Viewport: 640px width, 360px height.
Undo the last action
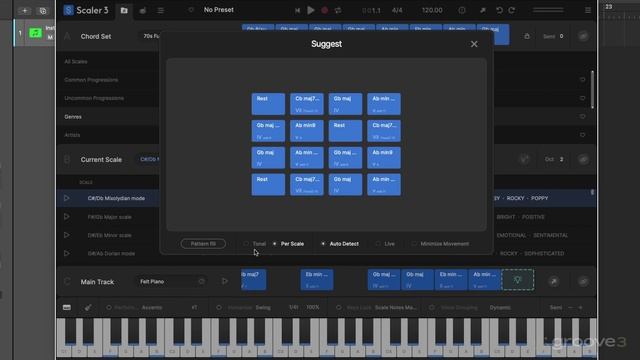pos(499,10)
